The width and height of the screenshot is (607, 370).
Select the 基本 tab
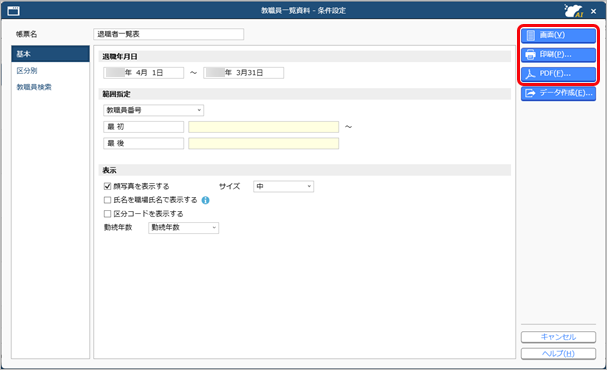coord(50,54)
